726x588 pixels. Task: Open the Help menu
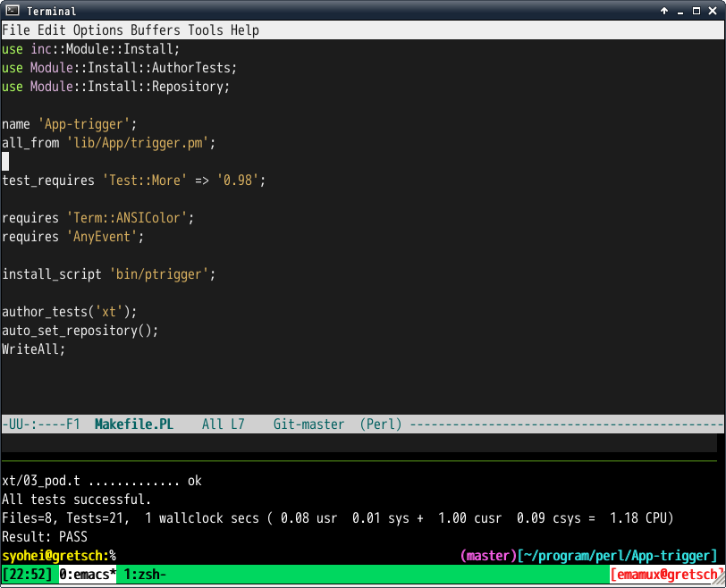(x=244, y=30)
